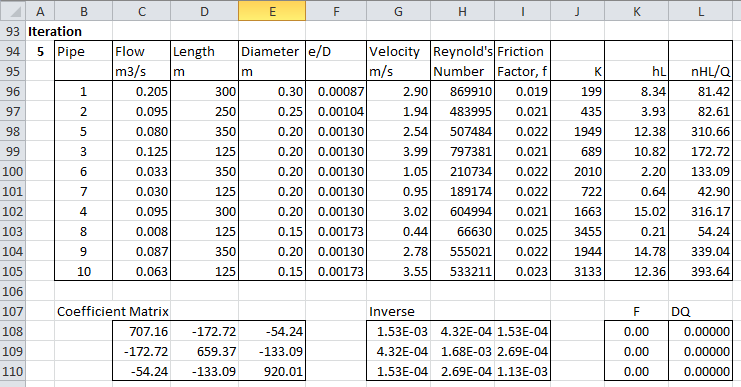Image resolution: width=741 pixels, height=387 pixels.
Task: Click Reynolds number 66630
Action: click(x=462, y=231)
